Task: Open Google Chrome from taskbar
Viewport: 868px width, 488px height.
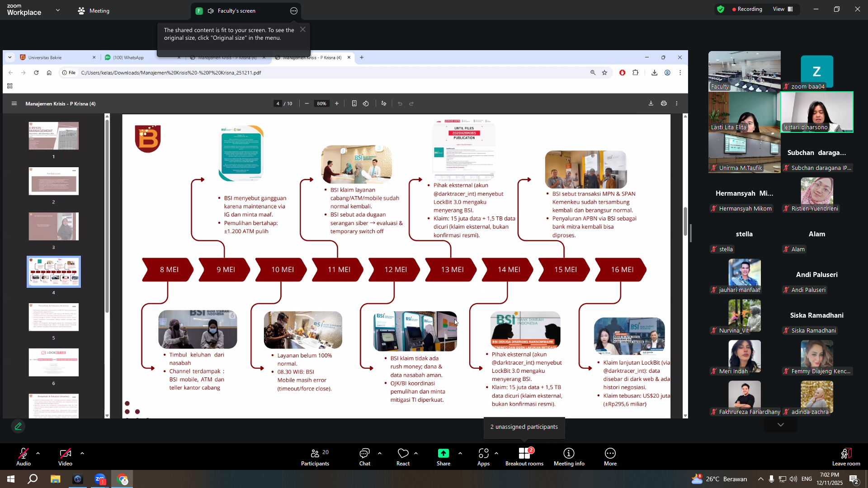Action: pos(123,479)
